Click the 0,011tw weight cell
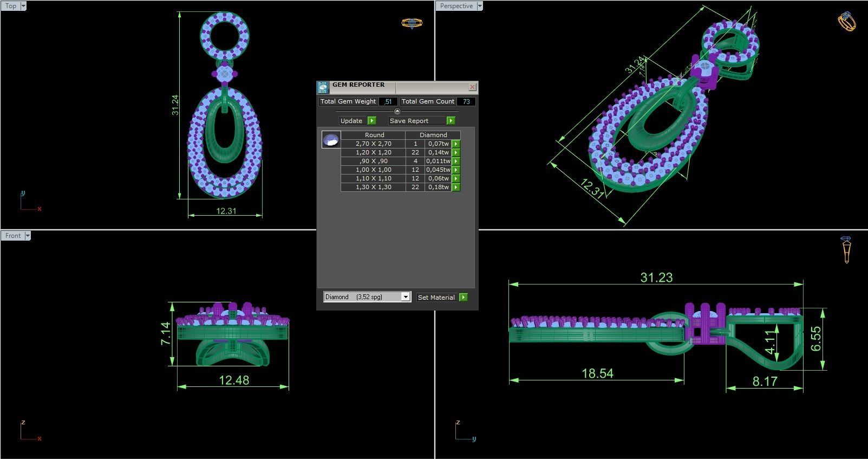 tap(438, 161)
